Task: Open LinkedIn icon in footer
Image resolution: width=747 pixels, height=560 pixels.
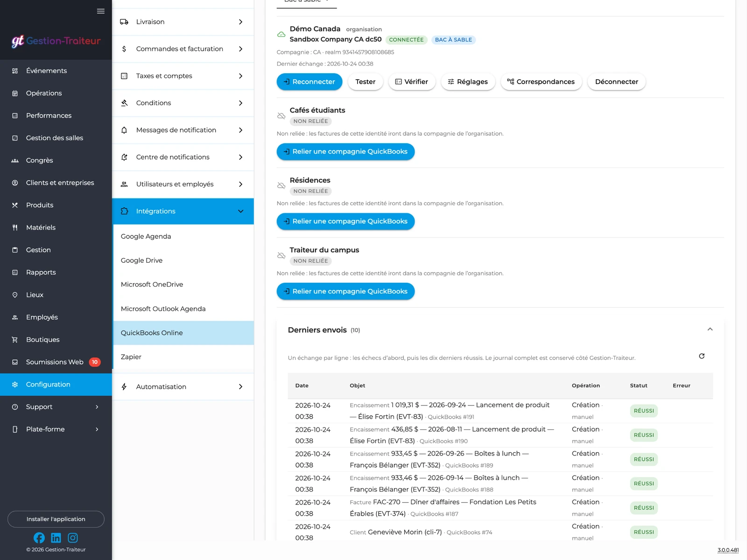Action: pos(56,538)
